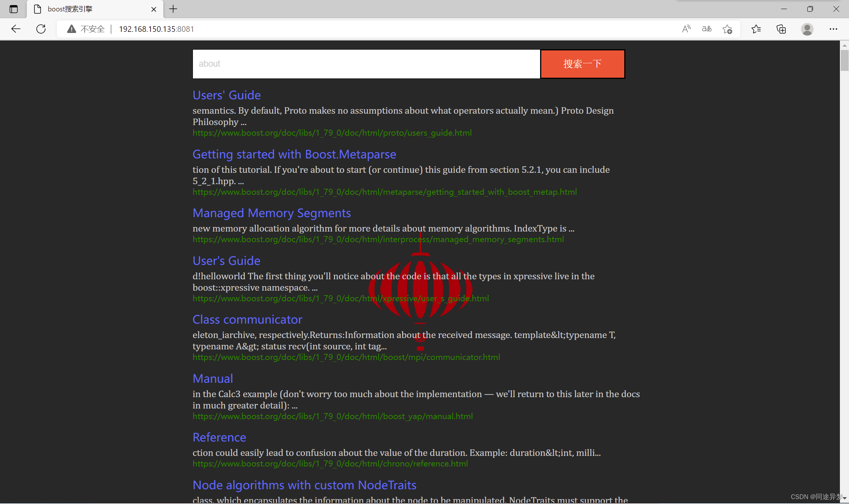Open the Settings and more menu
Screen dimensions: 849x504
pyautogui.click(x=833, y=29)
